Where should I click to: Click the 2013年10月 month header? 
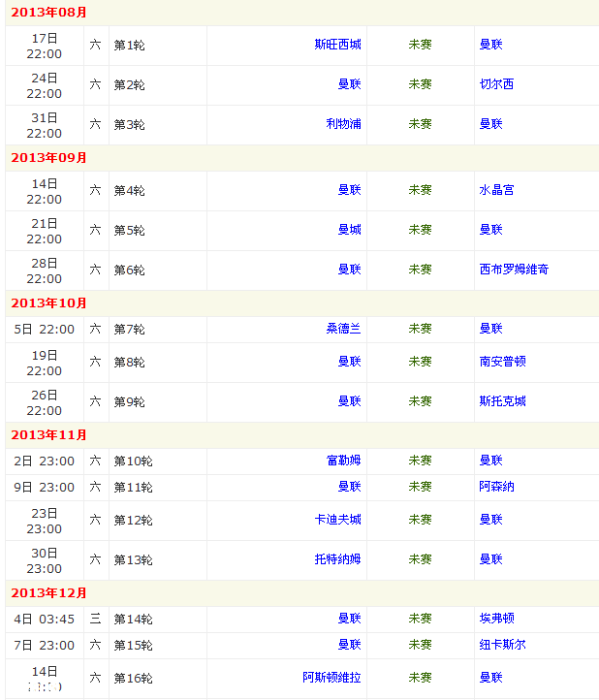(49, 303)
